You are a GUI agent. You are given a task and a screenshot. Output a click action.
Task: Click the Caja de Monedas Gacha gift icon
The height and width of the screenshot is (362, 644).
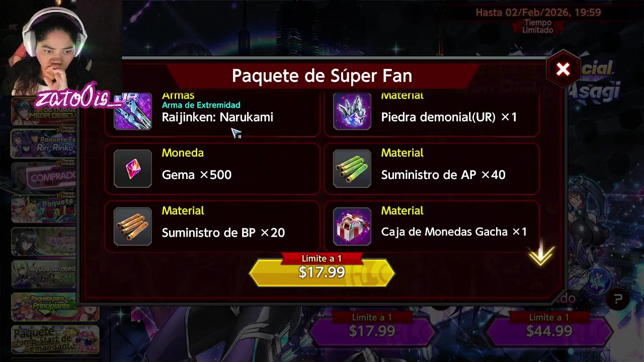[x=352, y=227]
